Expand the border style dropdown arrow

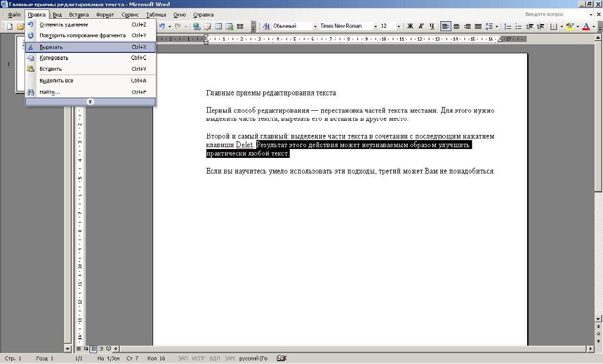coord(561,26)
